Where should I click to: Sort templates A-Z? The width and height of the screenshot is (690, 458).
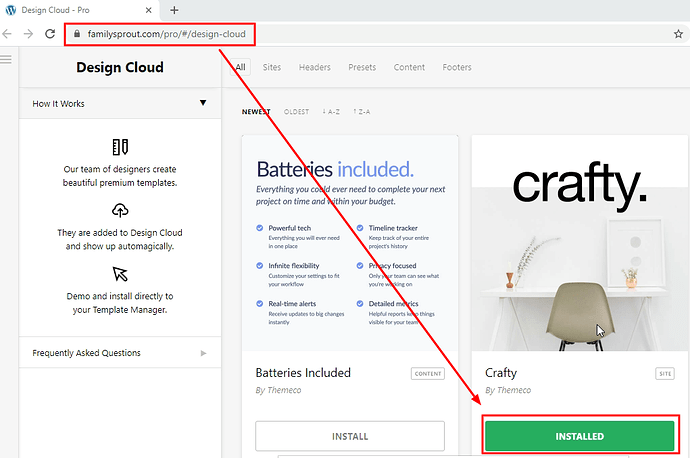[331, 112]
